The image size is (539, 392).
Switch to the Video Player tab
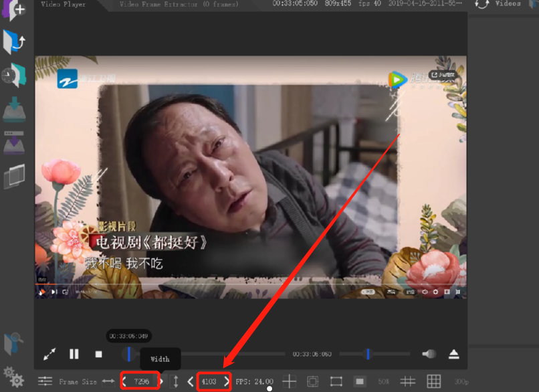64,4
